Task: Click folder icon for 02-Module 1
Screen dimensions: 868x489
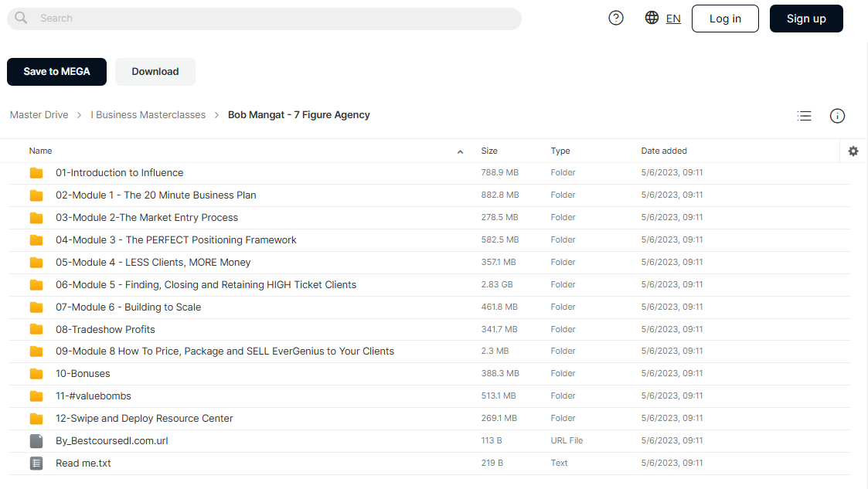Action: [x=36, y=195]
